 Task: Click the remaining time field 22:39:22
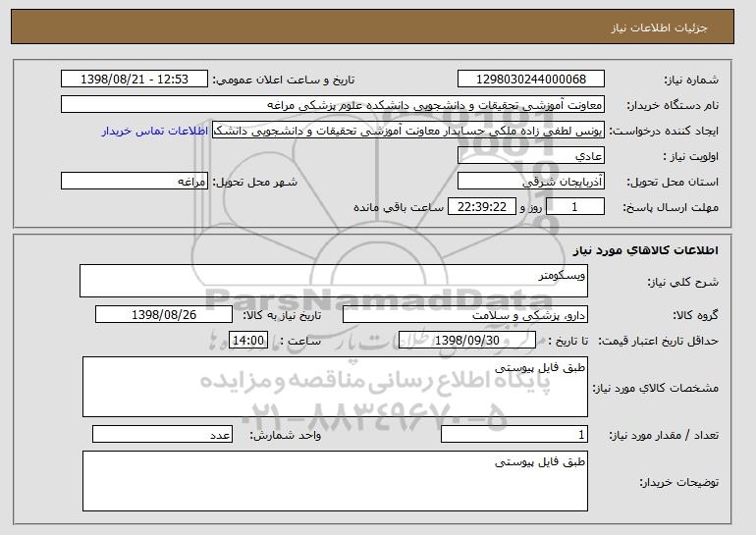[482, 207]
